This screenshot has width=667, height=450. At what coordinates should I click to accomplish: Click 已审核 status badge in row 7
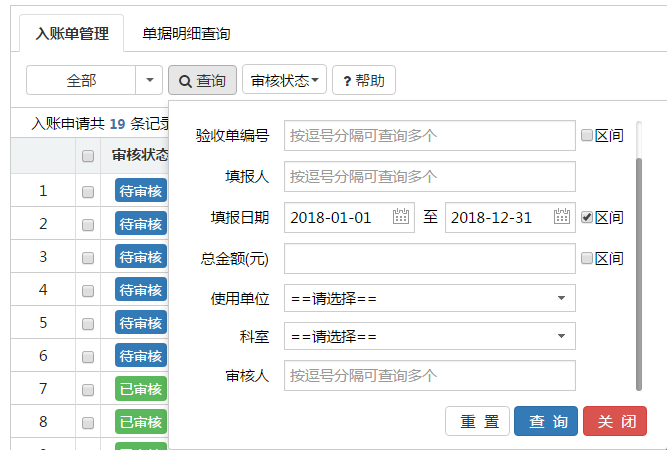[141, 388]
